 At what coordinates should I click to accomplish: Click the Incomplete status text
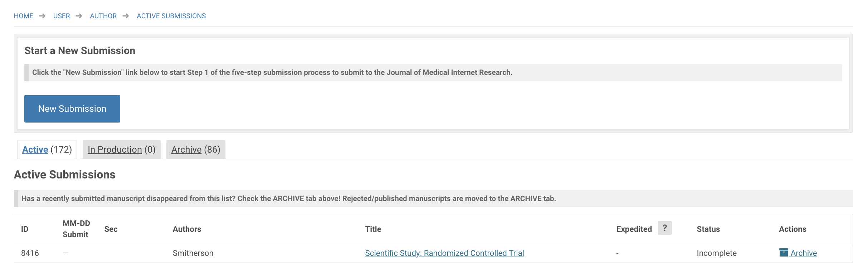tap(717, 253)
